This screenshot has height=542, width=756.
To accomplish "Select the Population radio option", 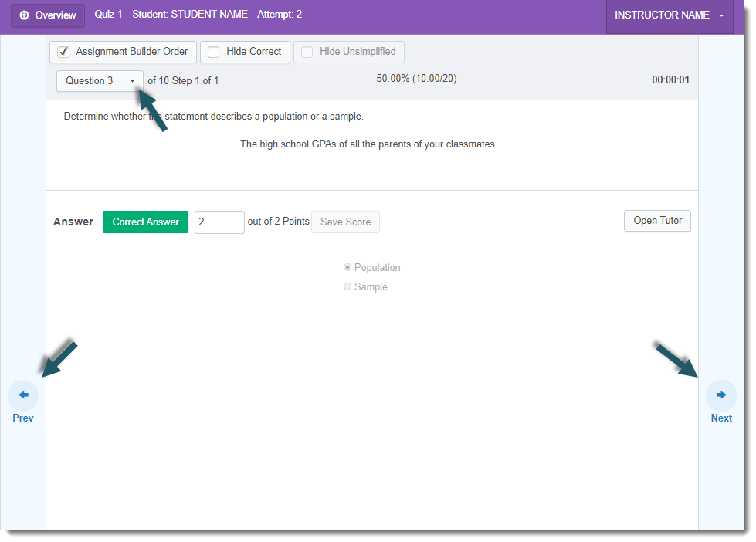I will [347, 267].
